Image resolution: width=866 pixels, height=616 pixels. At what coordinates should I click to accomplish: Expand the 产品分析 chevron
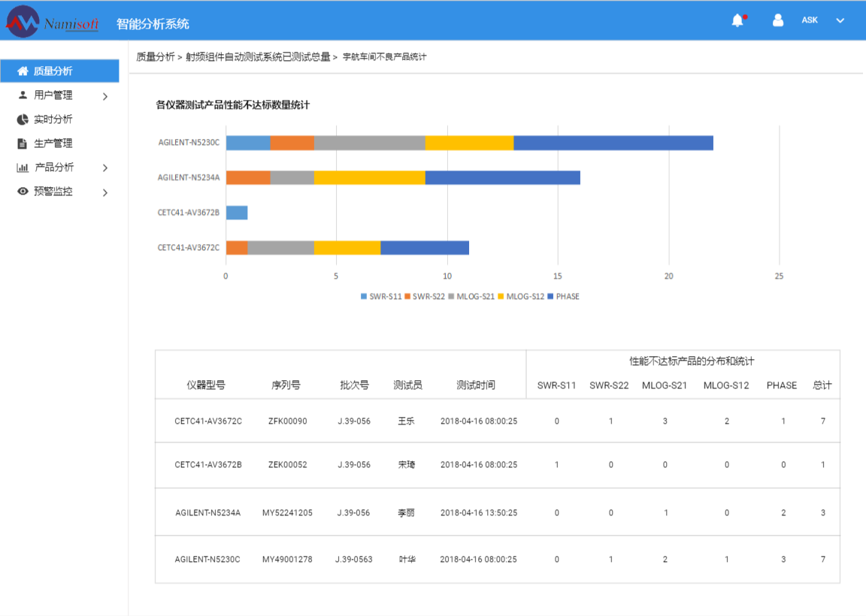point(105,168)
